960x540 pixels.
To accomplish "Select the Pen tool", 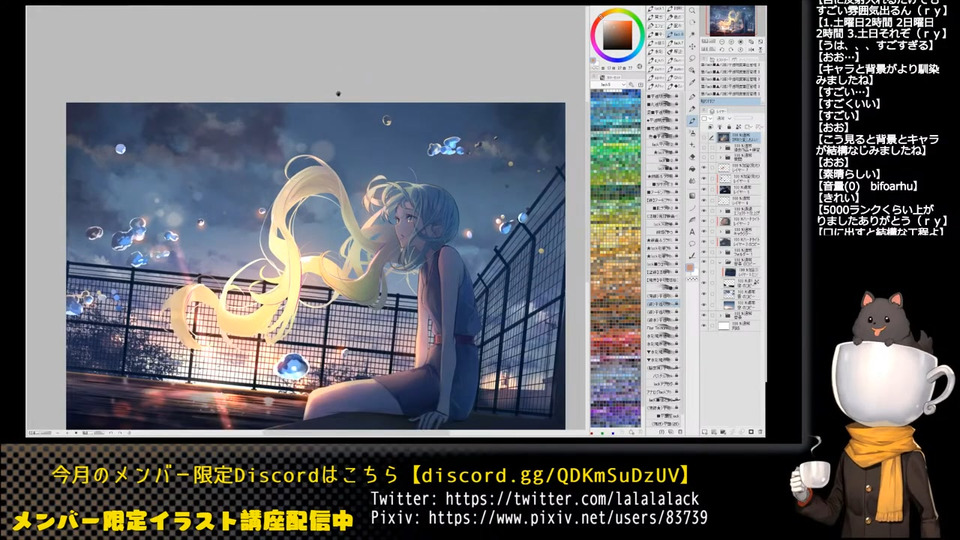I will pos(692,97).
